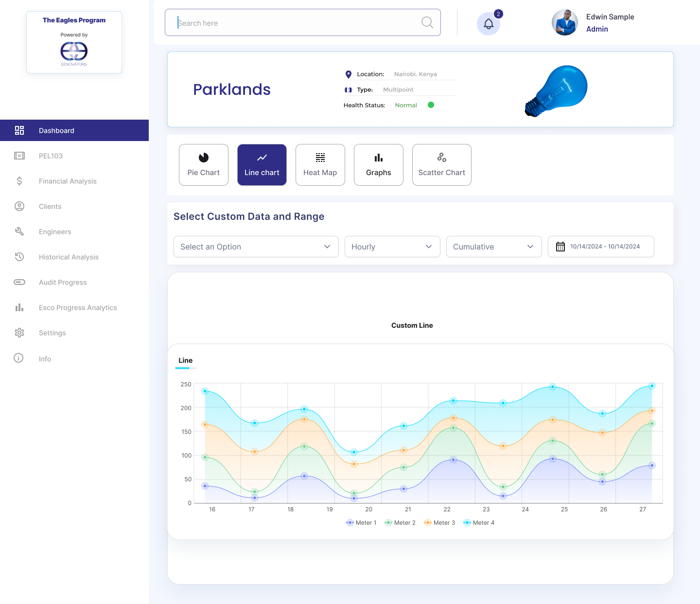700x604 pixels.
Task: Click the blue light bulb image
Action: (x=556, y=91)
